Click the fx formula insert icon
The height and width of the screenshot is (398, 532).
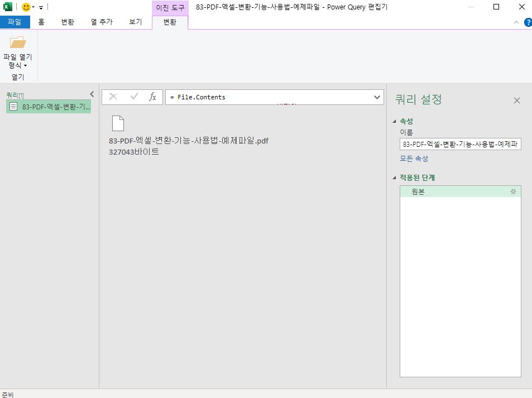152,97
